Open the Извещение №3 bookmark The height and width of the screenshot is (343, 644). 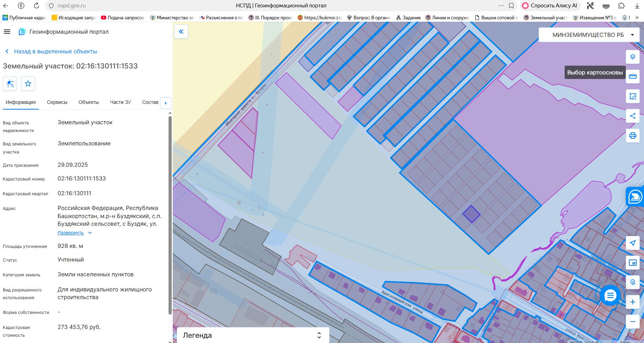click(x=594, y=18)
